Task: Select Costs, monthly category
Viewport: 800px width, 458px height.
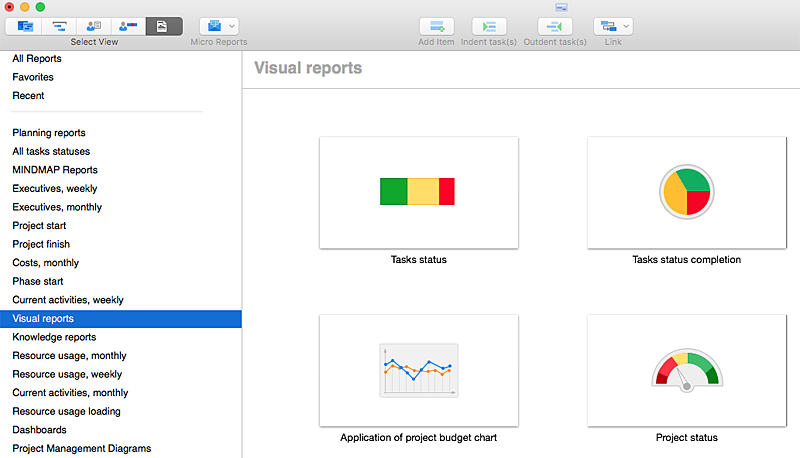Action: click(x=45, y=263)
